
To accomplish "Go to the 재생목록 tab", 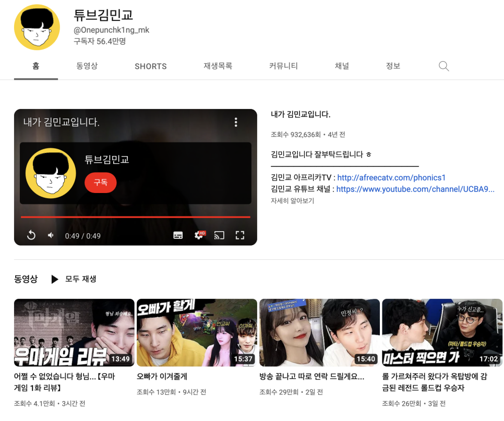I will (218, 66).
